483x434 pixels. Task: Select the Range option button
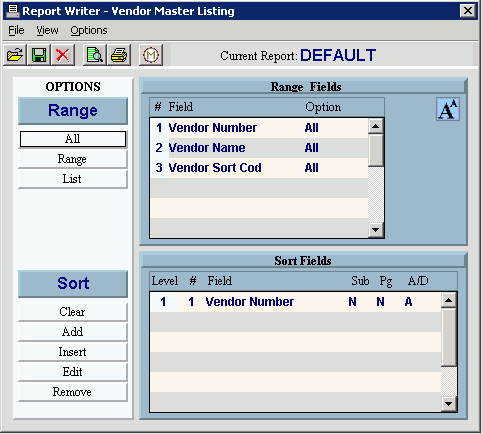tap(73, 159)
